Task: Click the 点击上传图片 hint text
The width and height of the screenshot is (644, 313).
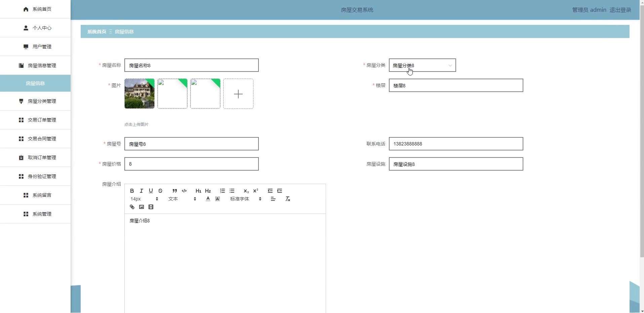Action: pyautogui.click(x=136, y=124)
